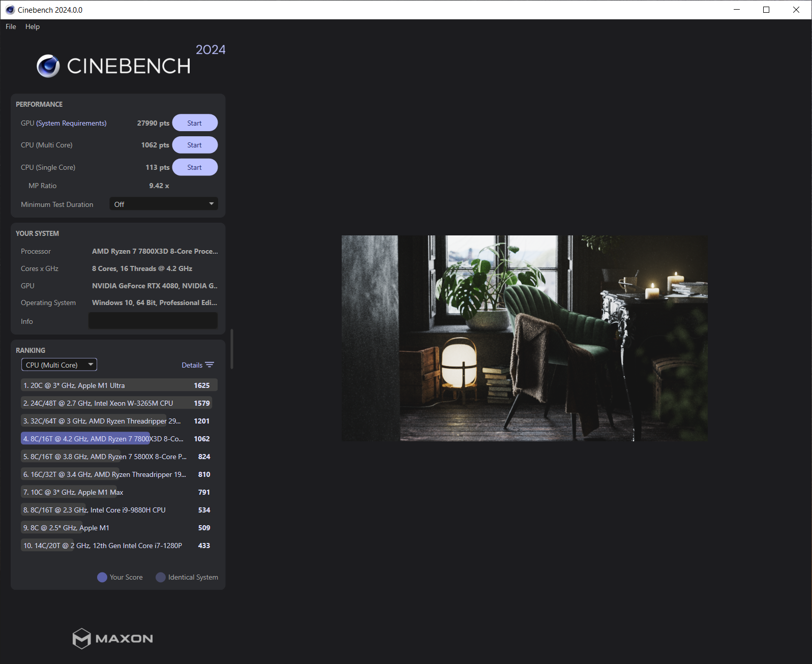The height and width of the screenshot is (664, 812).
Task: Select the 32C/64T Threadripper ranking entry
Action: (x=119, y=421)
